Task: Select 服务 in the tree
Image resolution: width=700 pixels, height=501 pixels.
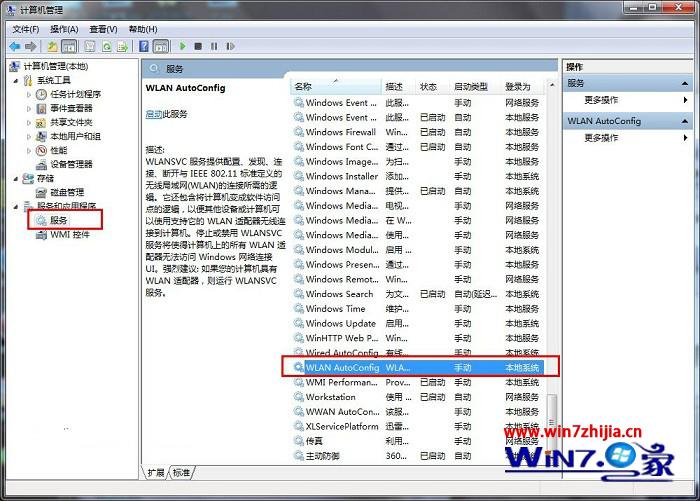Action: [x=58, y=220]
